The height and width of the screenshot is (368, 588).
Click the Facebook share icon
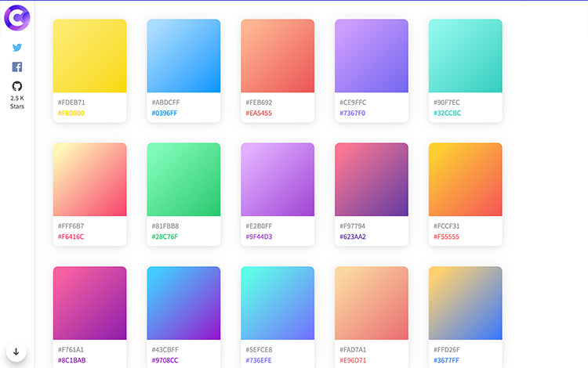(x=16, y=67)
